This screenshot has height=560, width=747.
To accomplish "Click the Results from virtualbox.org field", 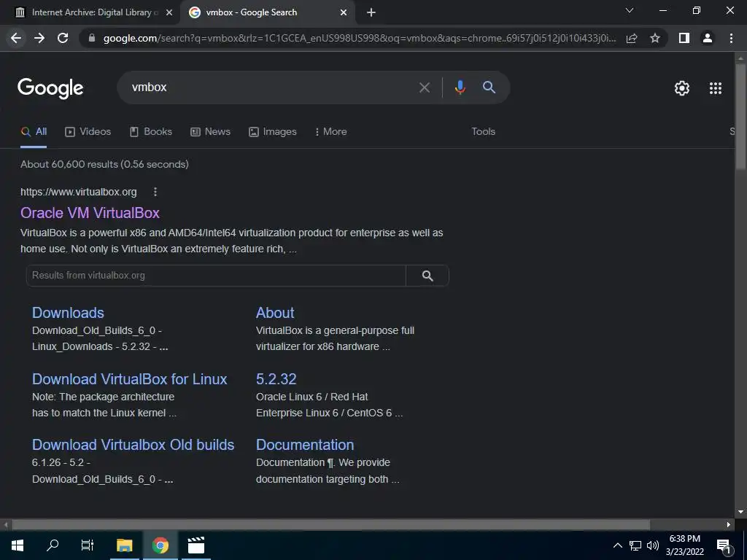I will click(216, 276).
